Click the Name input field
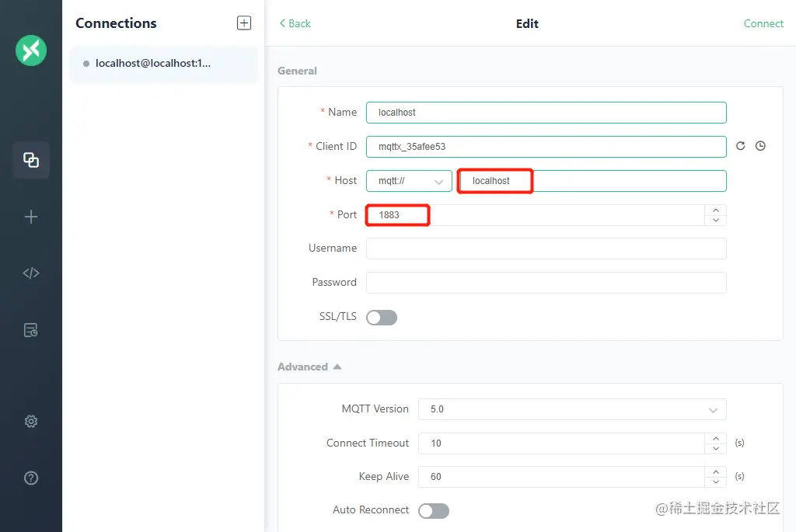Viewport: 796px width, 532px height. click(546, 113)
